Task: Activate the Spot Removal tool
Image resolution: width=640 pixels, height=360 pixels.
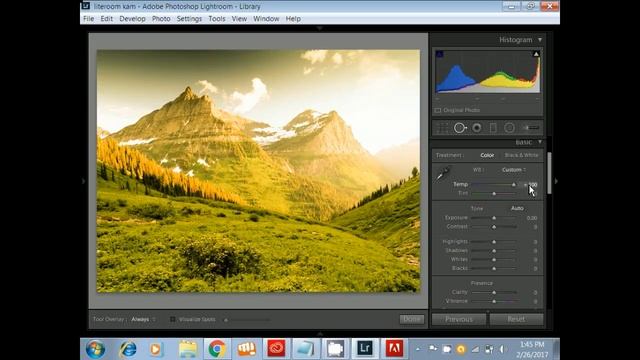Action: (460, 128)
